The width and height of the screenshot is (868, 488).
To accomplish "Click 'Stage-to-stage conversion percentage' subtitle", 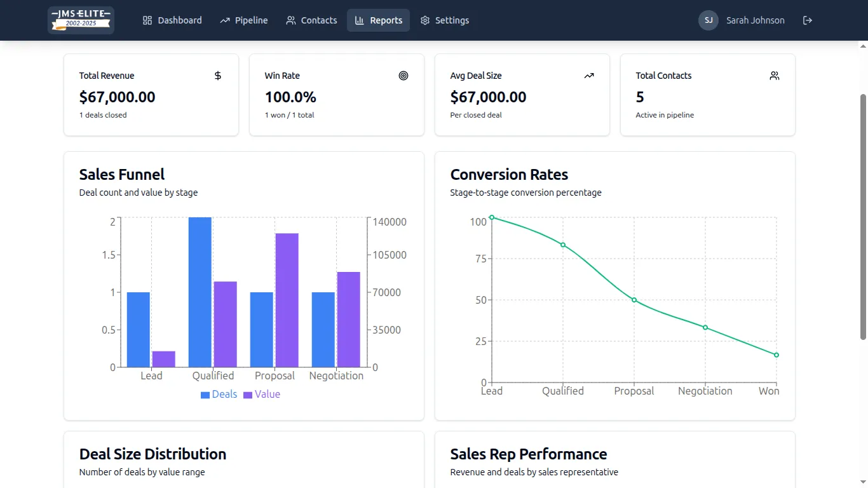I will pyautogui.click(x=526, y=193).
